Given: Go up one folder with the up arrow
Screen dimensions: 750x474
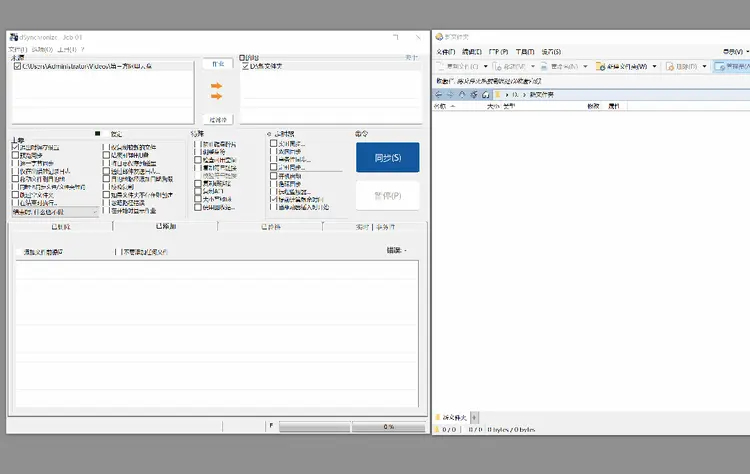Looking at the screenshot, I should [462, 94].
